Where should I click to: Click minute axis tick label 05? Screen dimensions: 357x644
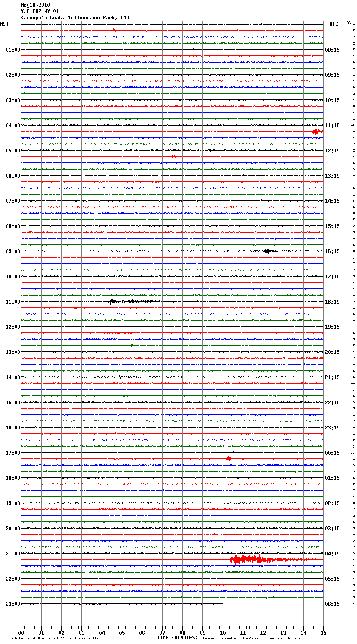click(x=122, y=633)
